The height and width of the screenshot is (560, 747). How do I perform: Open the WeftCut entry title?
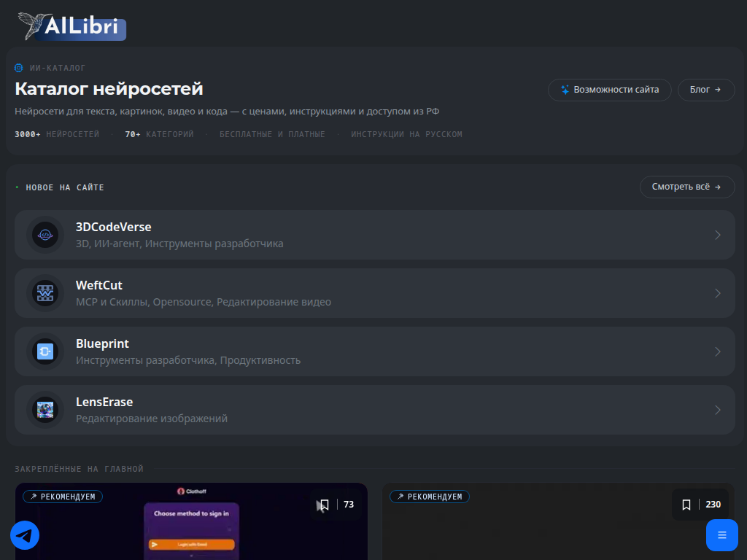pos(99,285)
